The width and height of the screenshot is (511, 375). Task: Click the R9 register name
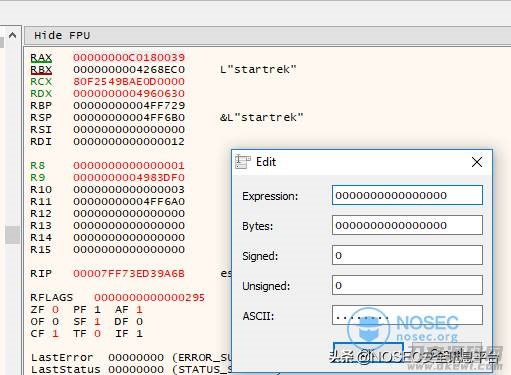[x=37, y=177]
